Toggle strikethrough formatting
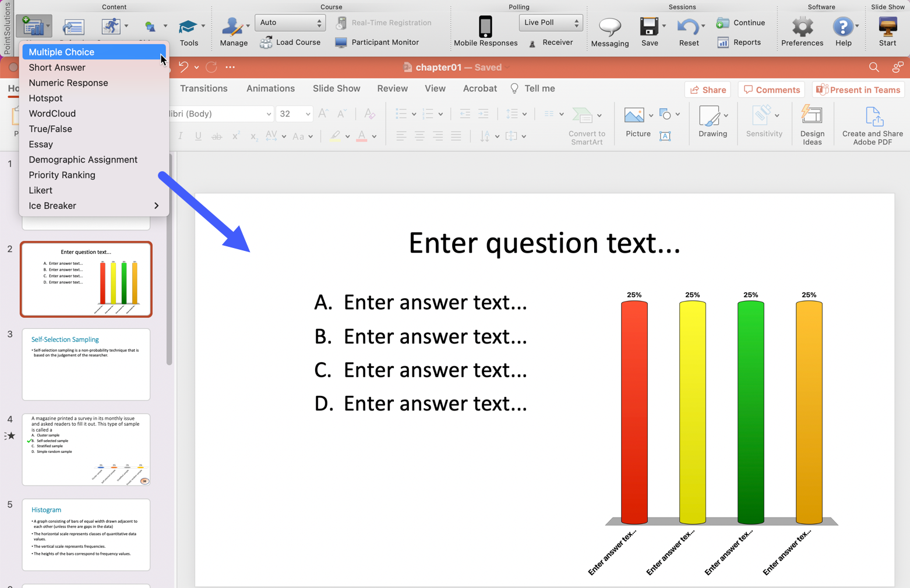Screen dimensions: 910x588 tap(217, 136)
